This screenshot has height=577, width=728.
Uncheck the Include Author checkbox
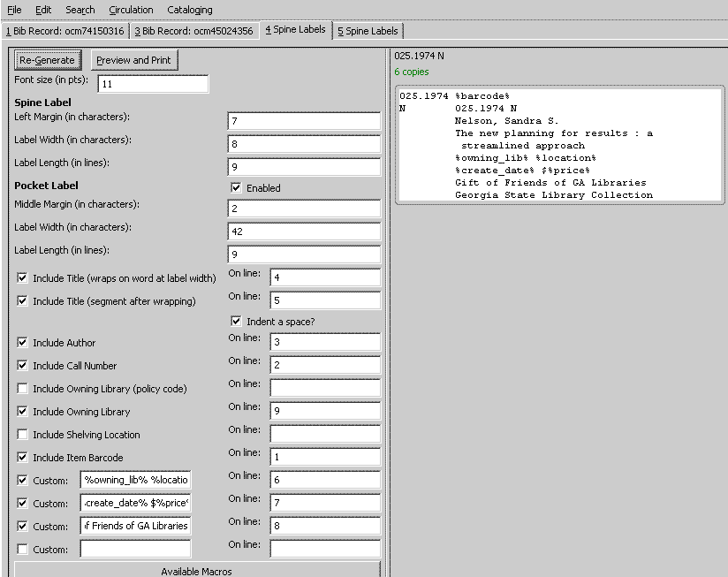23,343
